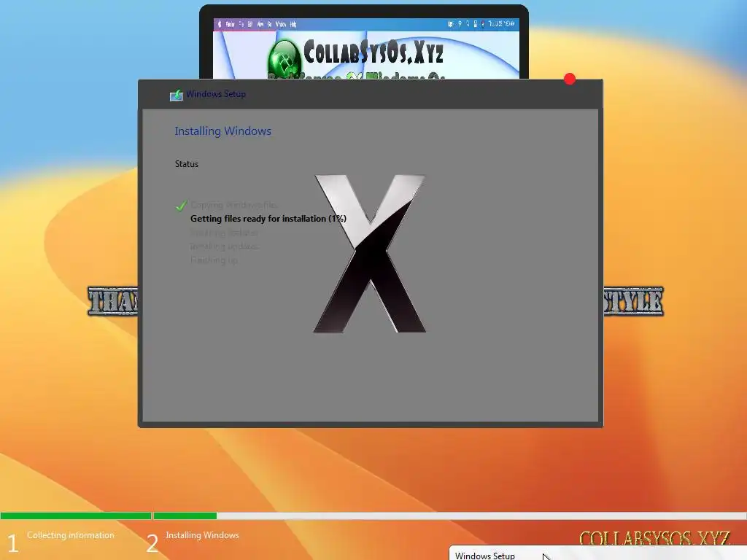Click the second progress segment over Installing Windows
747x560 pixels.
185,516
